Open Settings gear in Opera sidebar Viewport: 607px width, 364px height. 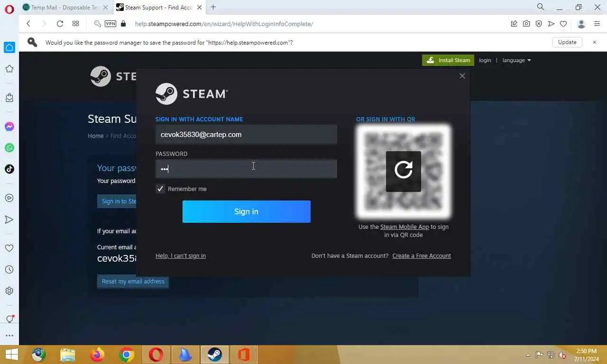tap(9, 291)
